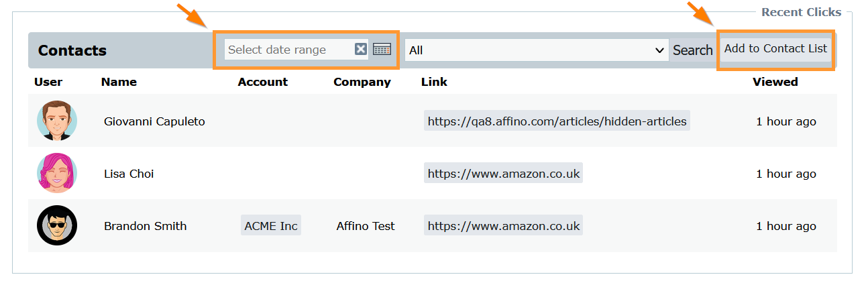Clear the date range with X icon
The height and width of the screenshot is (285, 868).
pos(361,49)
